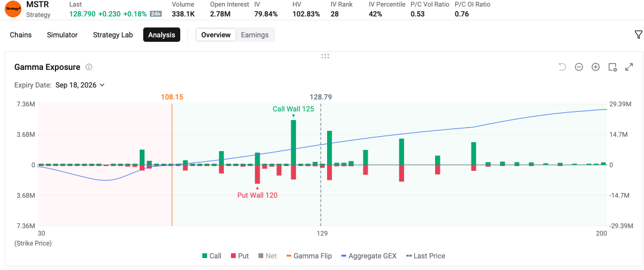Click the Gamma Exposure info icon

[x=89, y=67]
